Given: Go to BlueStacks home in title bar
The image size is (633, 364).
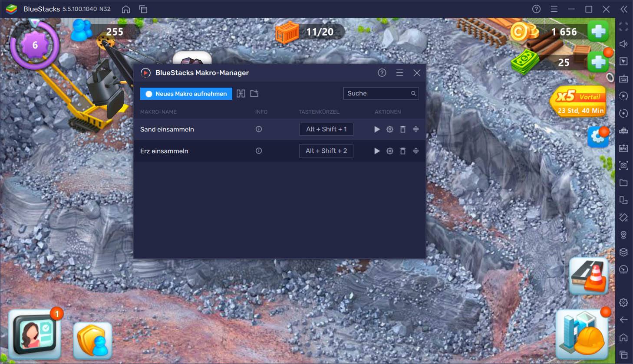Looking at the screenshot, I should 126,9.
